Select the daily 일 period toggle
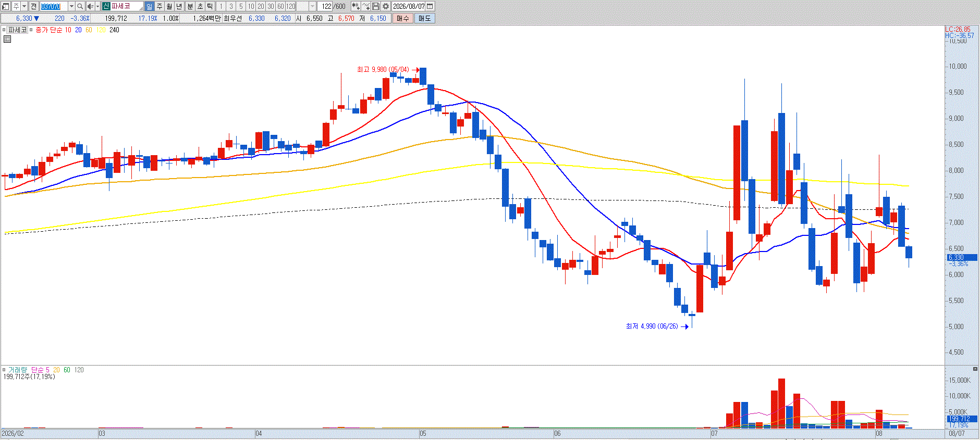This screenshot has height=440, width=980. (149, 6)
